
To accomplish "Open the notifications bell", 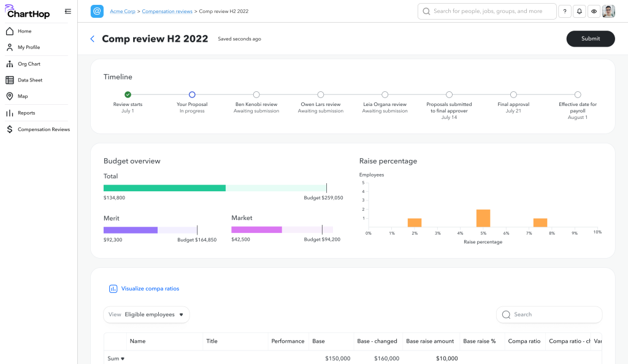I will [x=579, y=12].
